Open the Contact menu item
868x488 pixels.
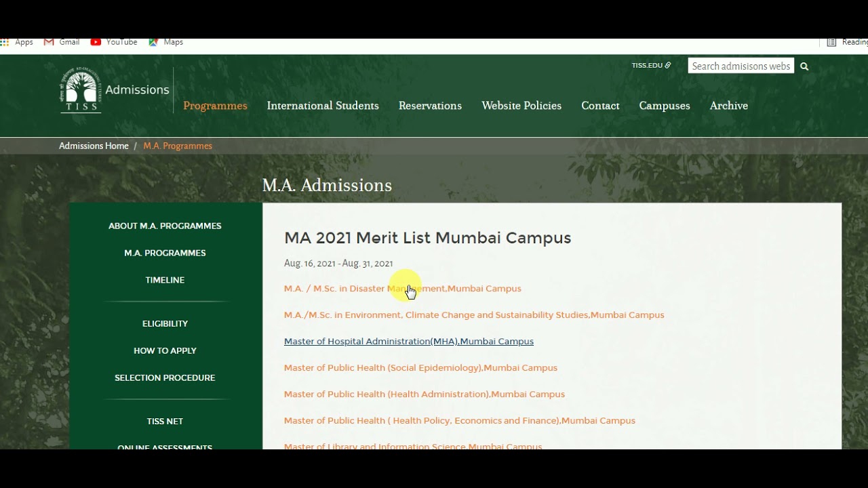click(600, 106)
